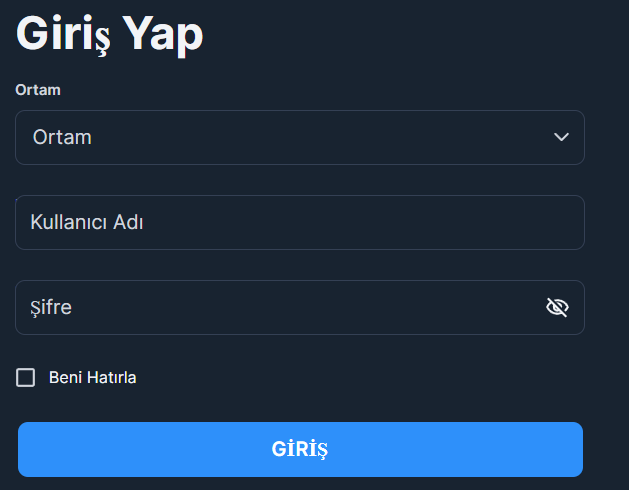The image size is (629, 490).
Task: Toggle password visibility with crossed-eye icon
Action: point(557,307)
